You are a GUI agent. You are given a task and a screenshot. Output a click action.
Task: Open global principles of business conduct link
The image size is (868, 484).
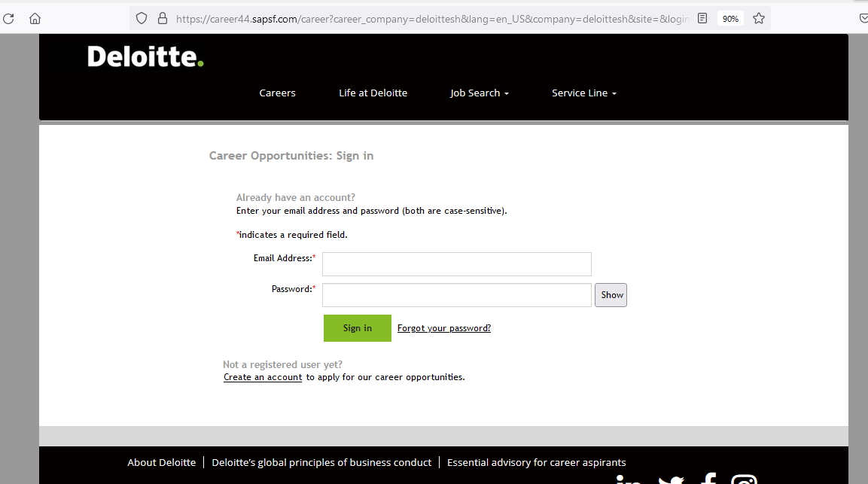click(321, 462)
